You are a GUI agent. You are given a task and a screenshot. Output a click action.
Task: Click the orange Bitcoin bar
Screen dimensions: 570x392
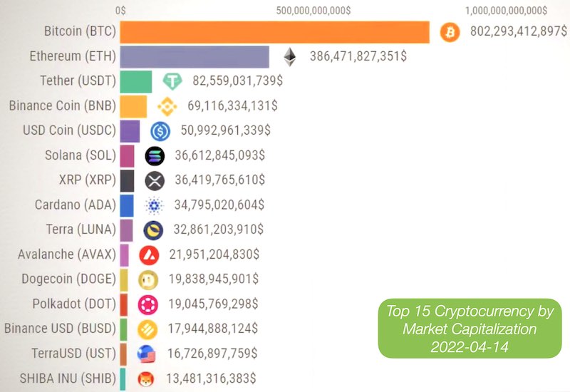point(275,32)
